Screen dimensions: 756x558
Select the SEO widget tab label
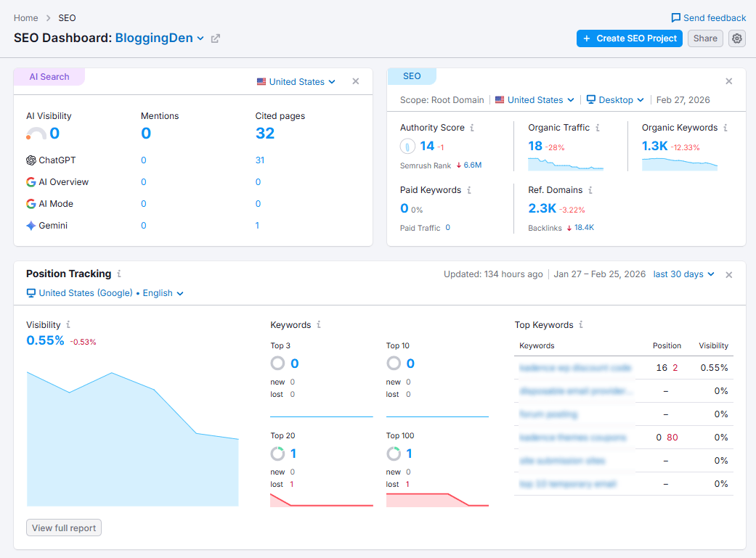[412, 76]
